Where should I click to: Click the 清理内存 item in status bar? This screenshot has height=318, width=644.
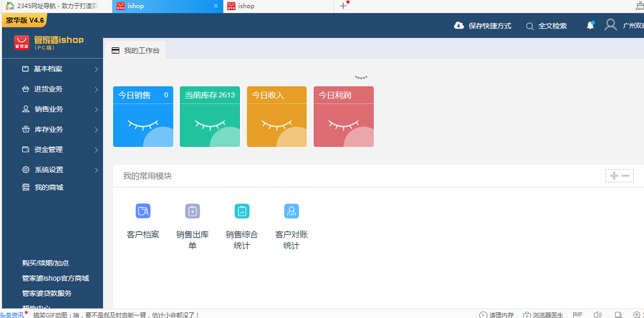click(497, 314)
